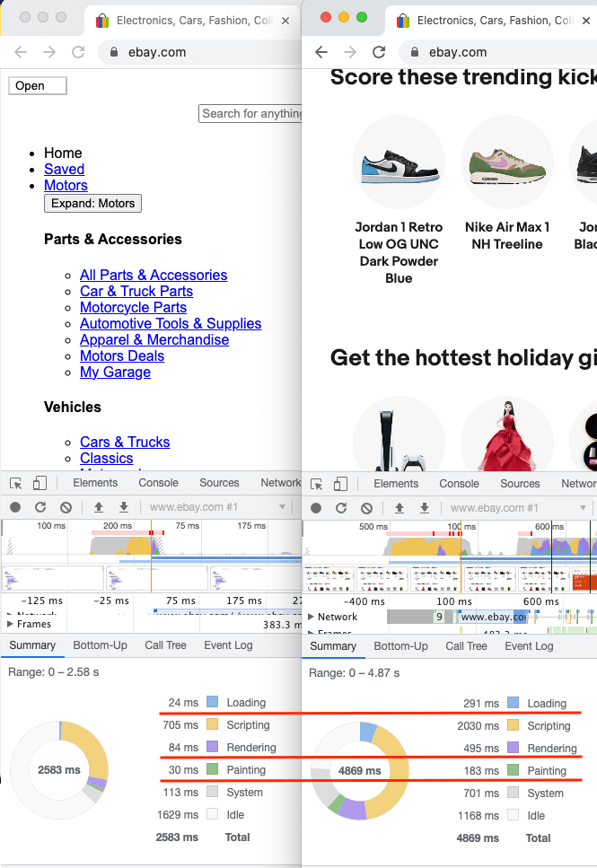Close the left window's eBay tab
This screenshot has width=597, height=868.
pyautogui.click(x=285, y=21)
